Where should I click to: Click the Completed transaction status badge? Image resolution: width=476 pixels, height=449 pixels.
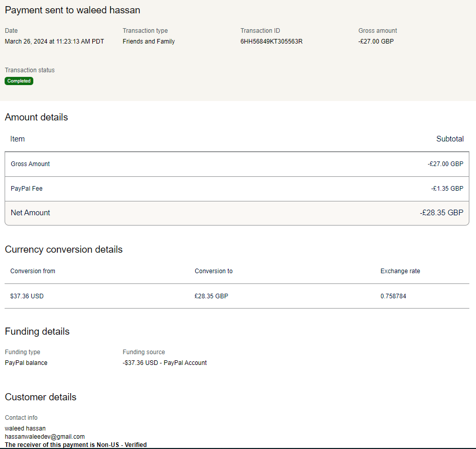click(x=19, y=81)
